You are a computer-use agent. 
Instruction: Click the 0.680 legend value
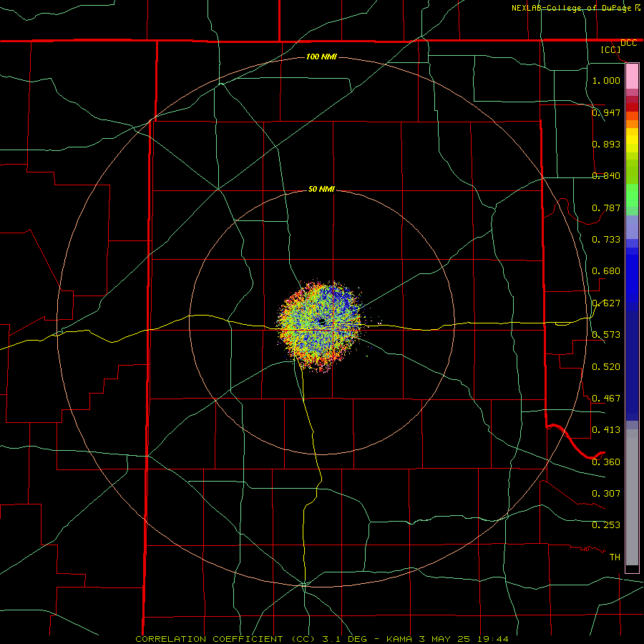(x=606, y=270)
